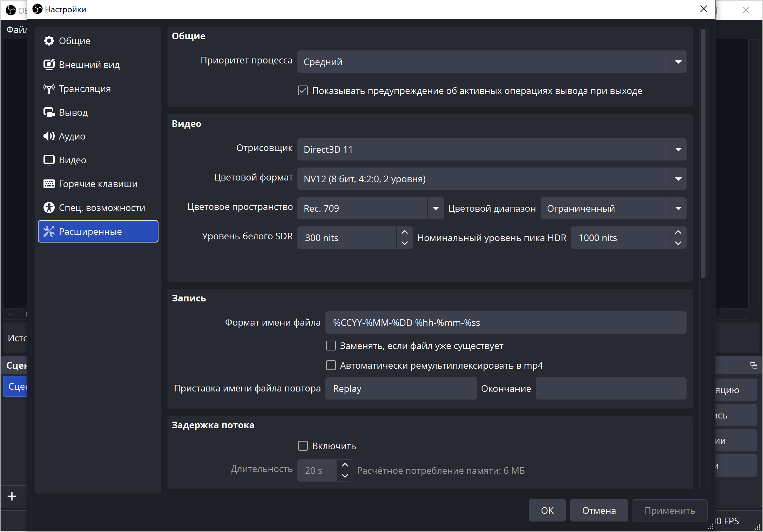Open Приоритет процесса dropdown

click(492, 62)
